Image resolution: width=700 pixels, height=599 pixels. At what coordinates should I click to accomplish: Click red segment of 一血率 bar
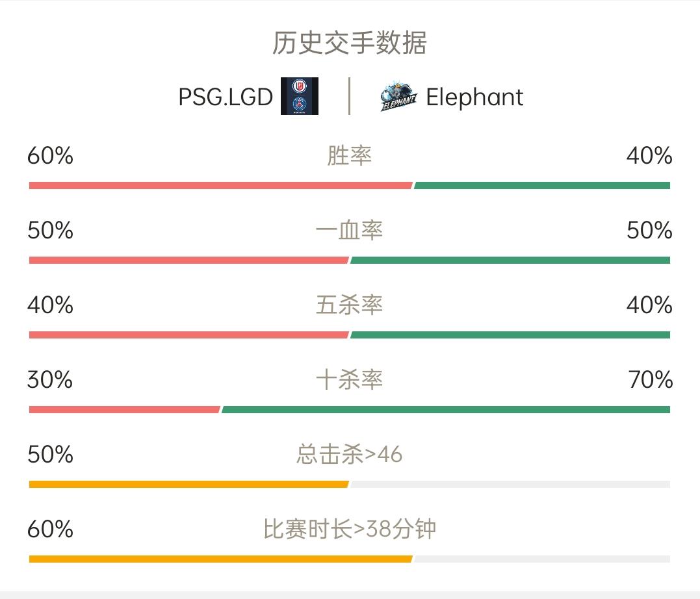point(189,261)
